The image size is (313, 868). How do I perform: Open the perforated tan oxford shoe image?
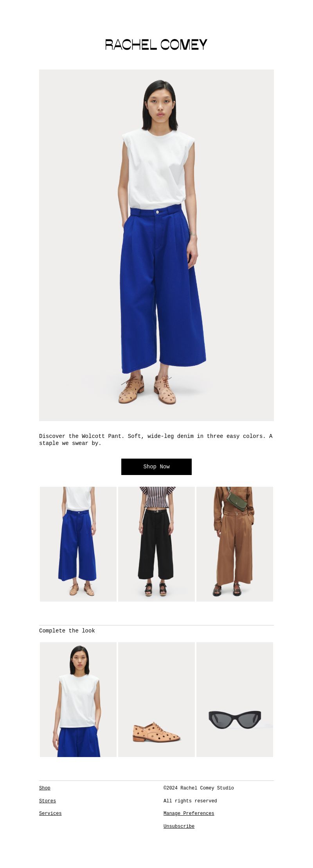[x=156, y=700]
